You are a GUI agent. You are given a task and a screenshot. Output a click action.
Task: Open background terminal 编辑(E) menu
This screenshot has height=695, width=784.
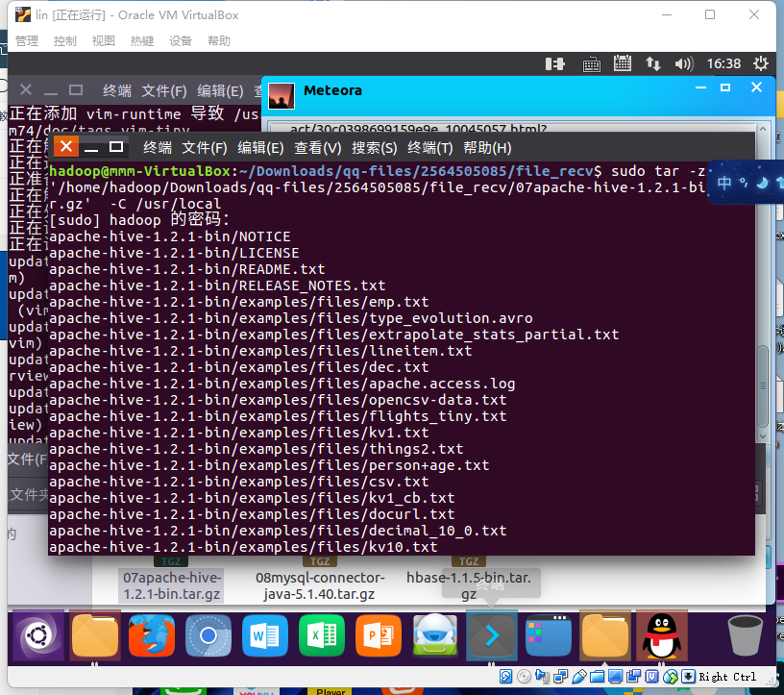(x=220, y=91)
